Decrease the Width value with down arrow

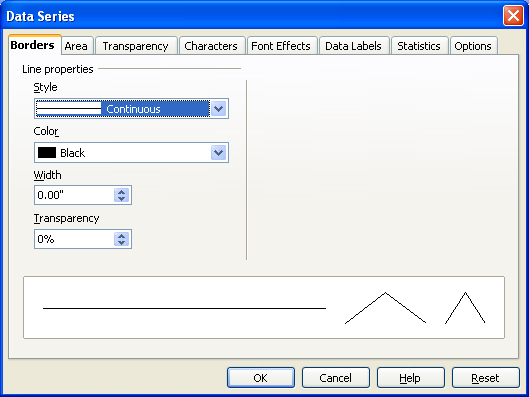(x=122, y=198)
